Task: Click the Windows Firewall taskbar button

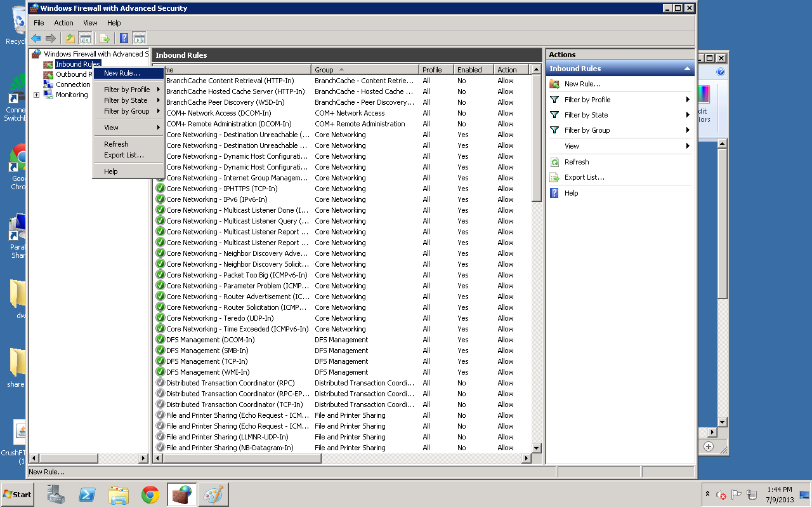Action: tap(182, 494)
